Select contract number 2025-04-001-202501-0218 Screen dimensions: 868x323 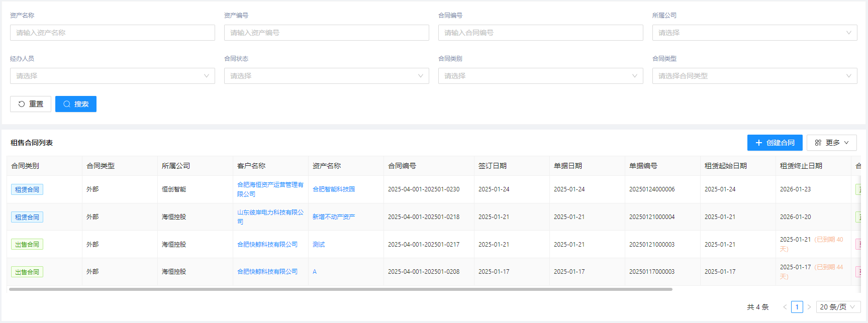coord(424,217)
